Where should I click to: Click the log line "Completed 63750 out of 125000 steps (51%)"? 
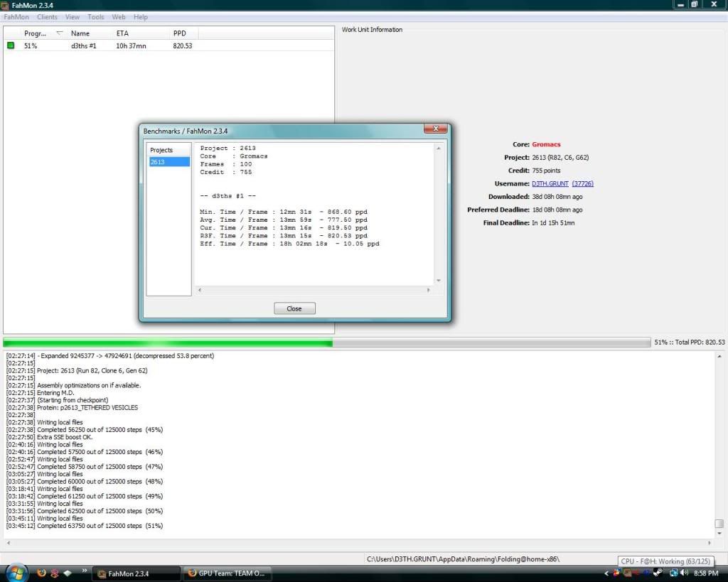[x=100, y=526]
